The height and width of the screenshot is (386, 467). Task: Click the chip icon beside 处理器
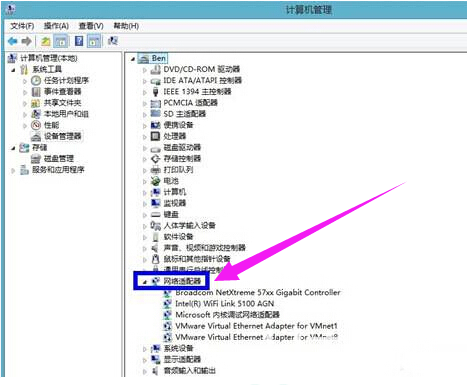point(155,136)
